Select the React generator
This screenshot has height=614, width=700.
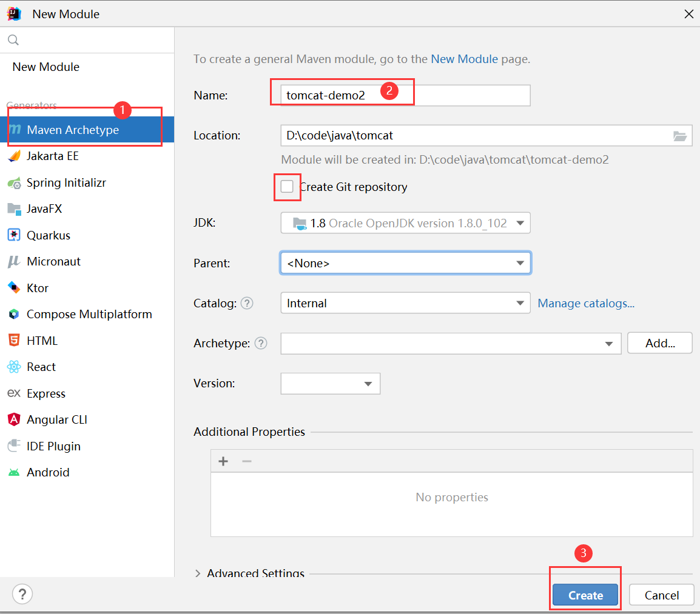[x=87, y=367]
